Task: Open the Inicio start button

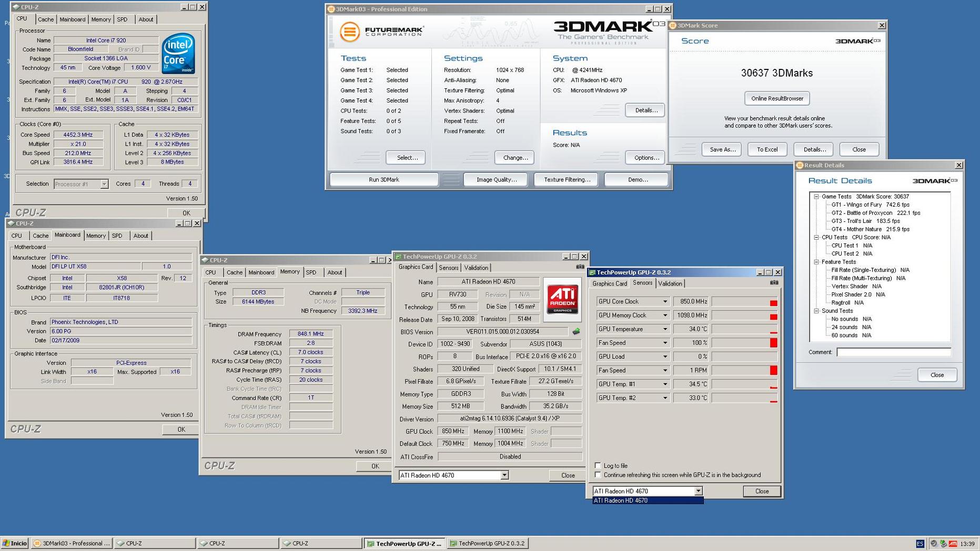Action: 15,544
